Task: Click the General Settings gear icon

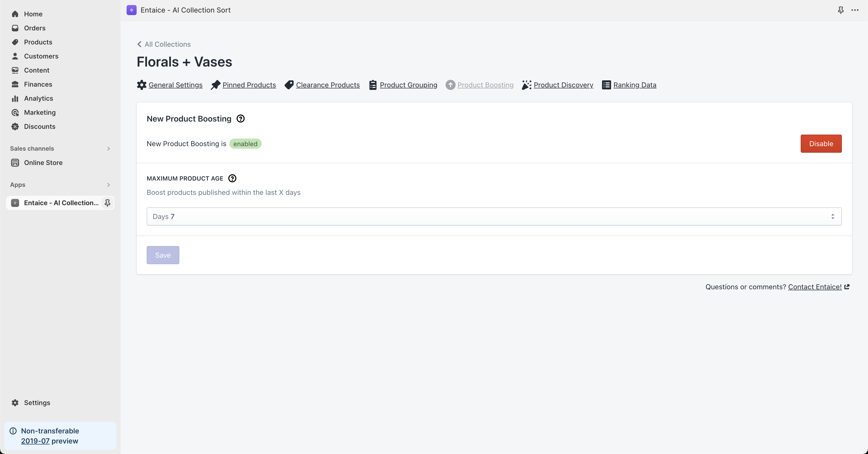Action: pos(142,85)
